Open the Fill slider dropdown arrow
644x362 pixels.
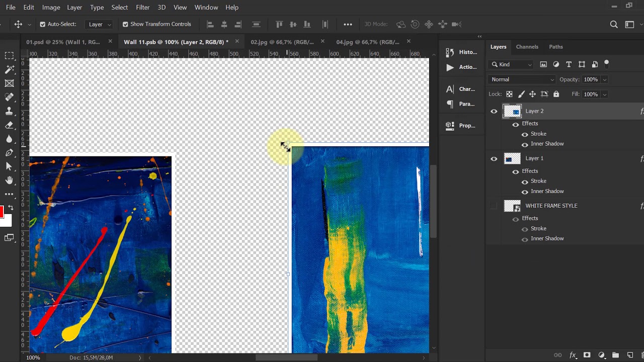[604, 94]
